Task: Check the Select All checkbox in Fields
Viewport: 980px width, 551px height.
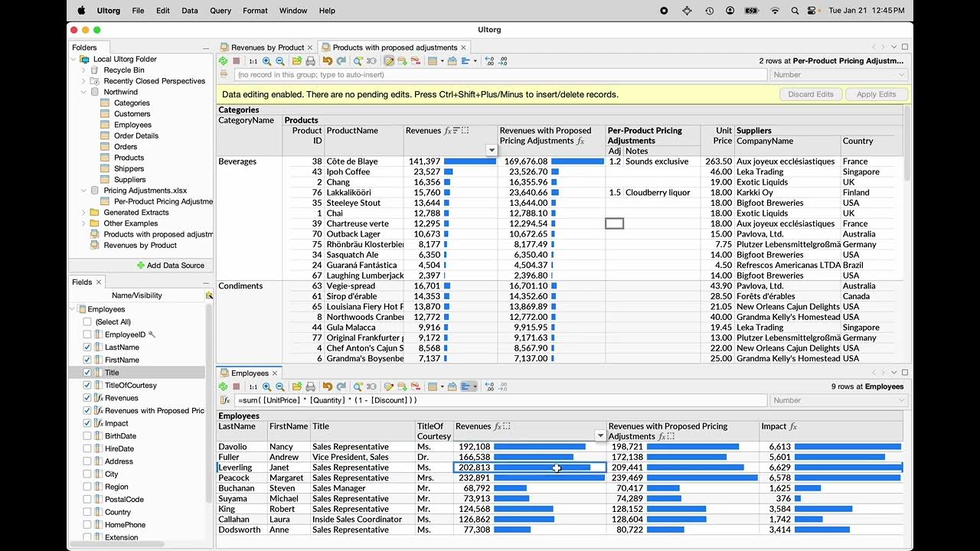Action: point(87,322)
